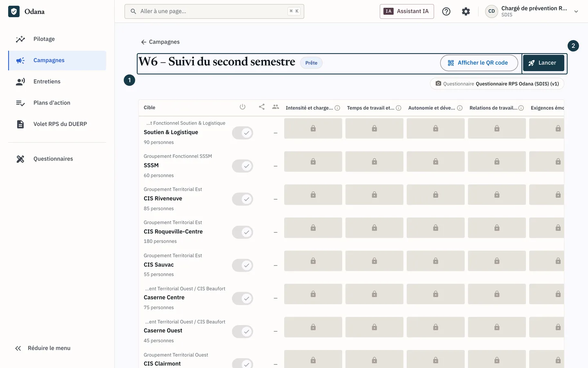Open the Assistant IA button
Viewport: 588px width, 368px height.
pyautogui.click(x=407, y=11)
